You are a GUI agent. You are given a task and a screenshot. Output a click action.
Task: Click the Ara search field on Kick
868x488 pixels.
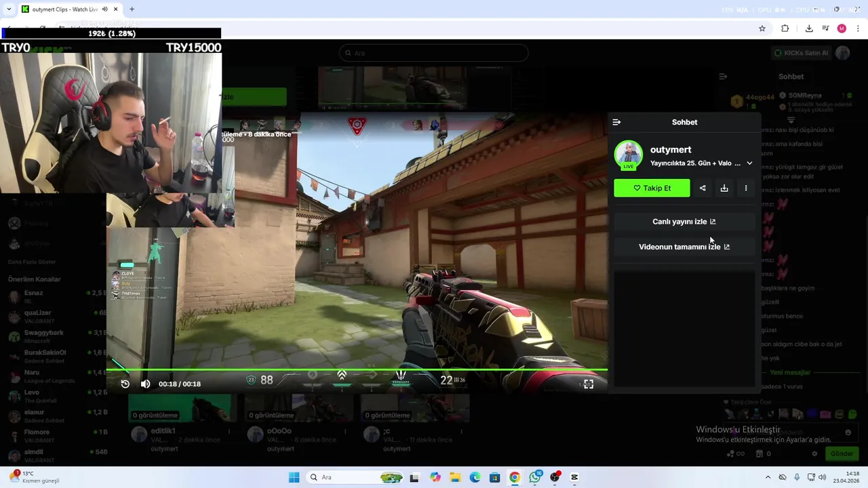[434, 53]
